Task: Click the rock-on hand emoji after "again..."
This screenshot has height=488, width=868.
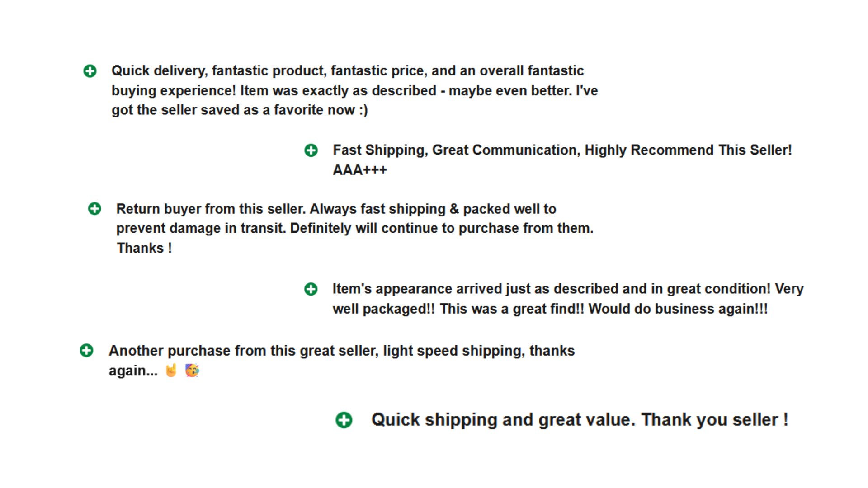Action: pos(171,371)
